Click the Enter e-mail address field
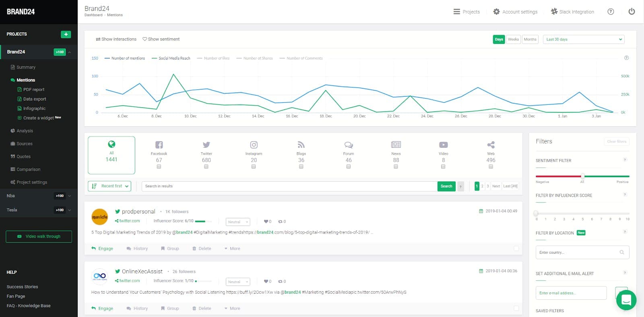Screen dimensions: 644x317 571,293
